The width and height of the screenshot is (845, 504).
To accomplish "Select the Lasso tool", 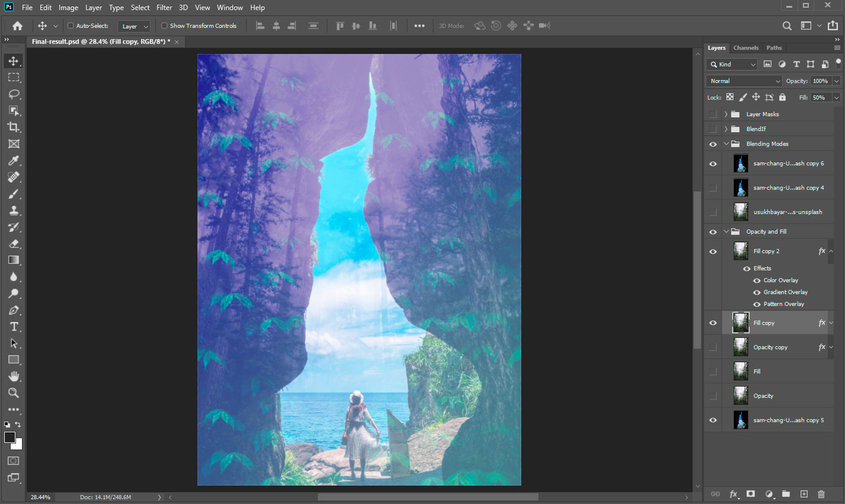I will tap(14, 94).
